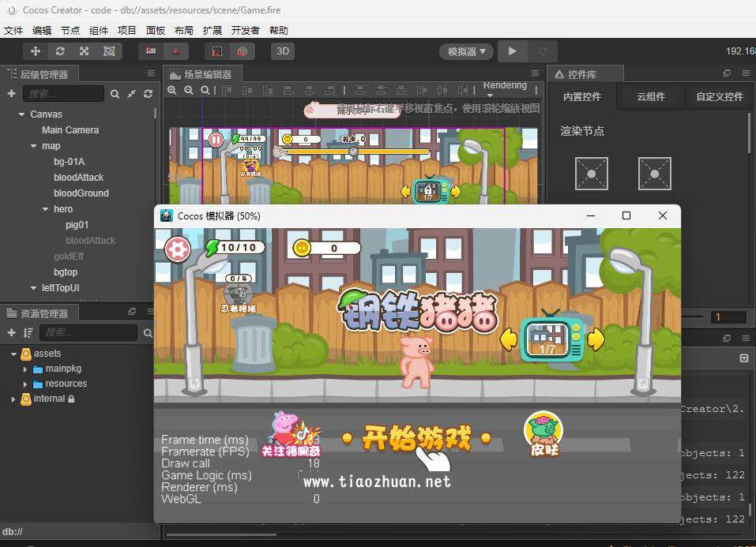Screen dimensions: 756x547
Task: Open the 扩展 menu
Action: click(213, 30)
